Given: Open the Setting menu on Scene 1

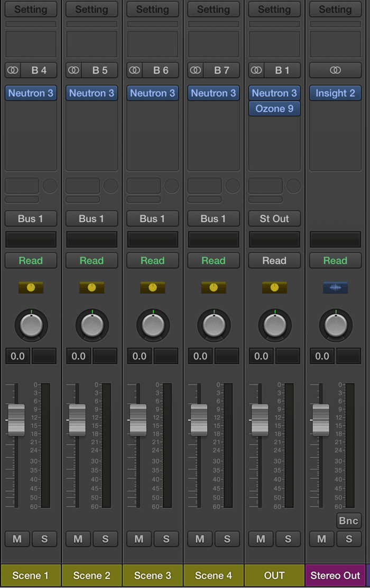Looking at the screenshot, I should (x=31, y=10).
